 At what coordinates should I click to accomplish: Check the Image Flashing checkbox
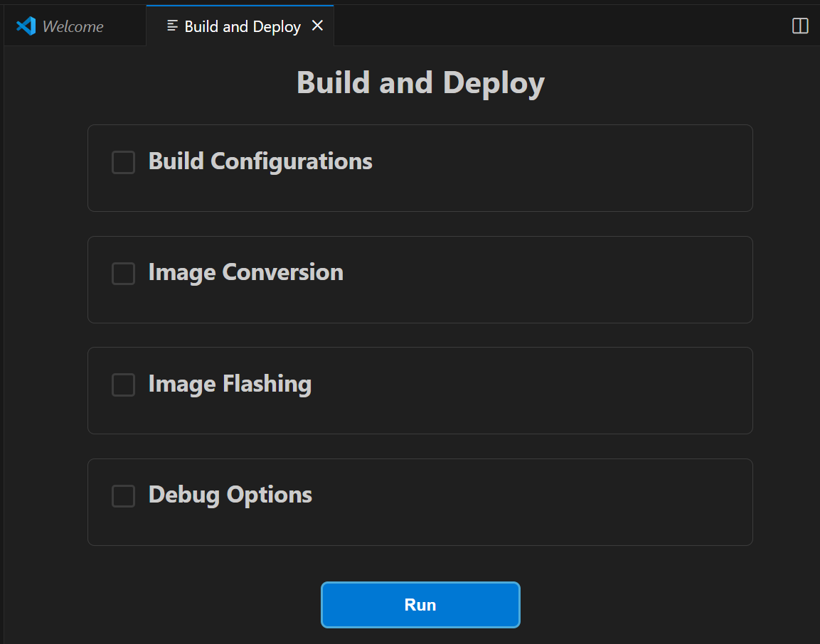[124, 385]
